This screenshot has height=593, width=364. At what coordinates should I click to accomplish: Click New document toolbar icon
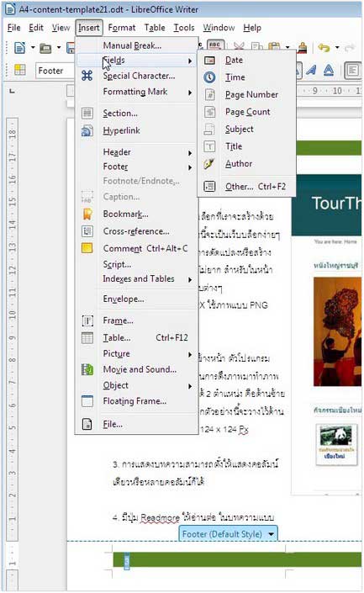[x=19, y=48]
